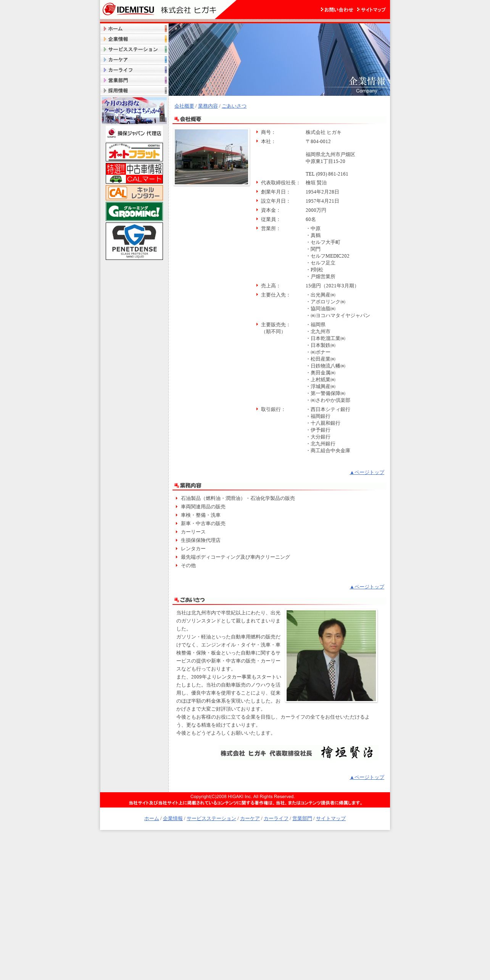Click the 企業情報 Company hero banner

279,60
